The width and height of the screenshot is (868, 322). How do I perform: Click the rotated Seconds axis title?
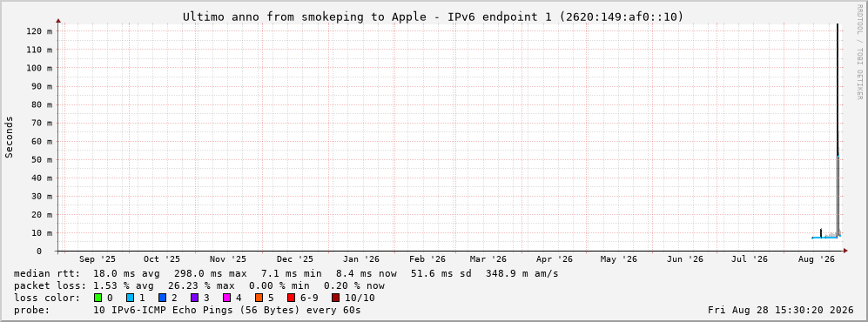[9, 138]
